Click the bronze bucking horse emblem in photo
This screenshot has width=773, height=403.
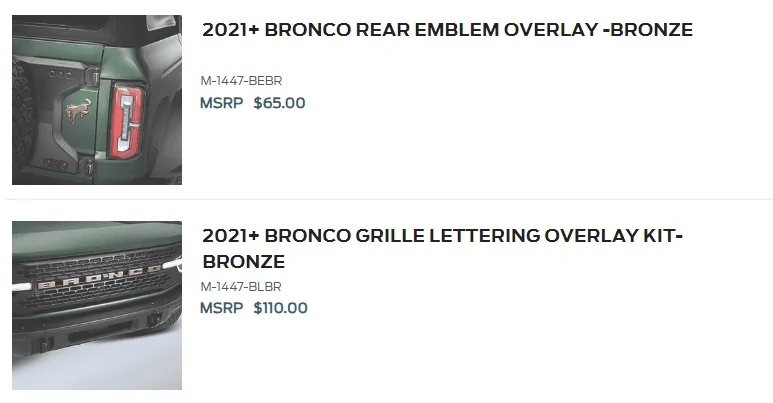pyautogui.click(x=78, y=110)
